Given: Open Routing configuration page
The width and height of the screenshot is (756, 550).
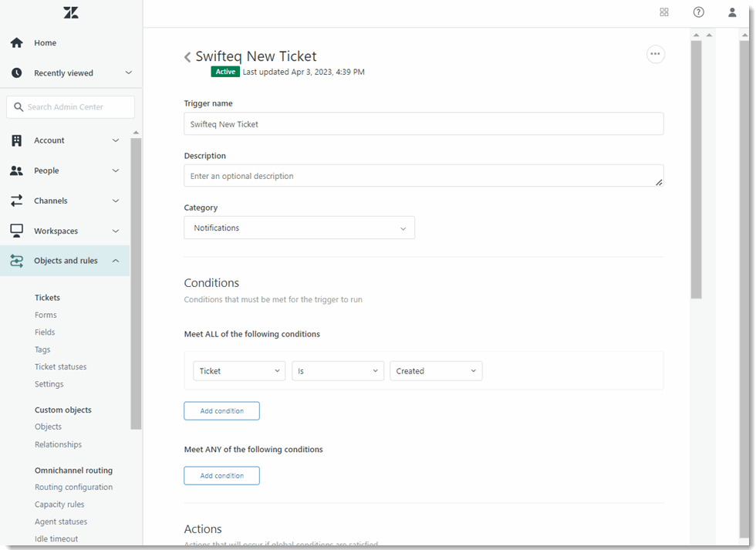Looking at the screenshot, I should 74,487.
